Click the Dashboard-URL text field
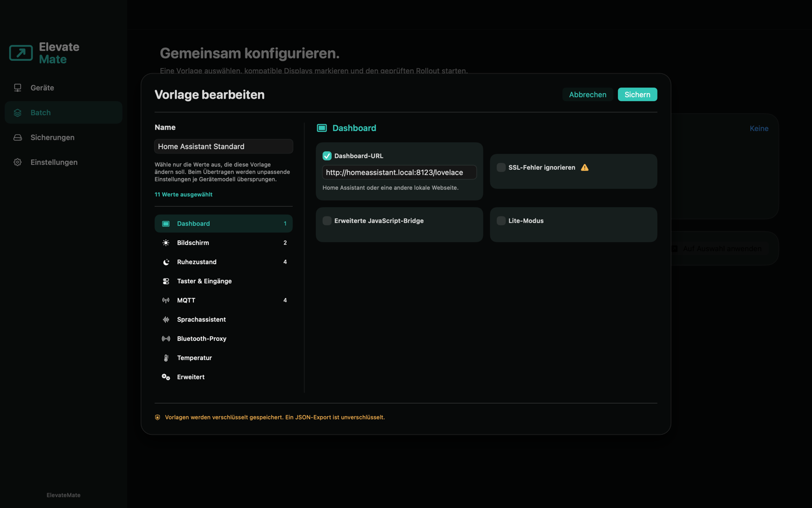 pos(399,172)
